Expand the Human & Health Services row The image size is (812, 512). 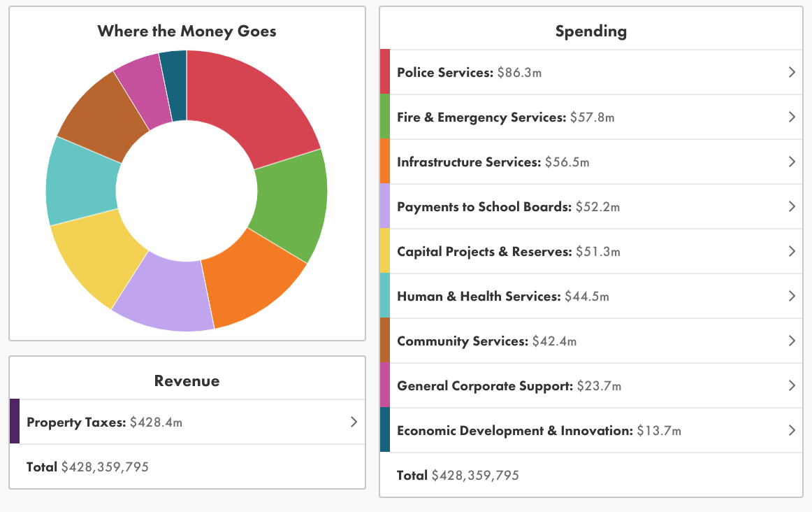tap(792, 296)
